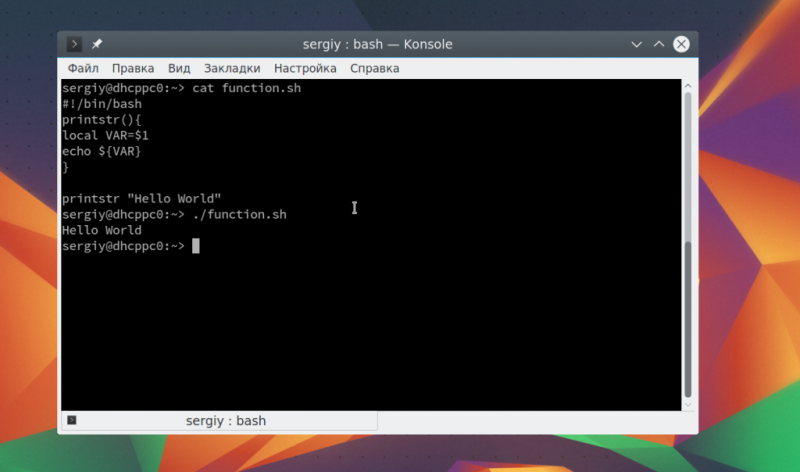Click the Konsole title bar text
This screenshot has width=800, height=472.
(x=378, y=44)
